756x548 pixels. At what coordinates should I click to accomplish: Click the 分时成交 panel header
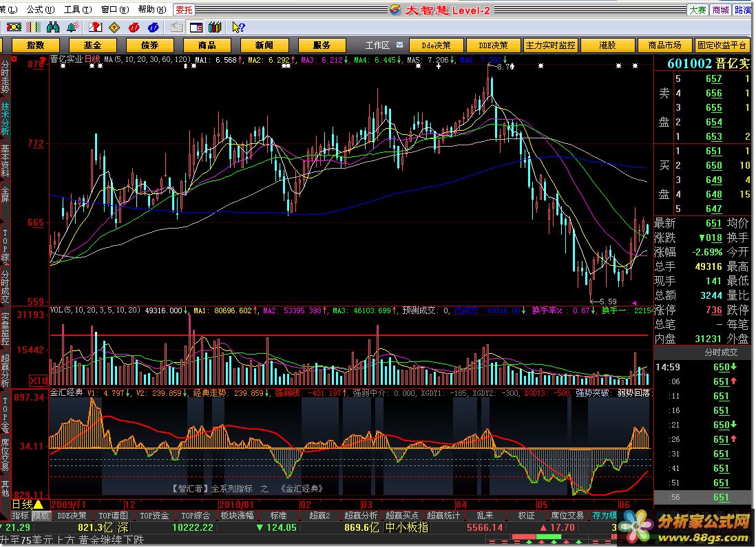point(721,352)
